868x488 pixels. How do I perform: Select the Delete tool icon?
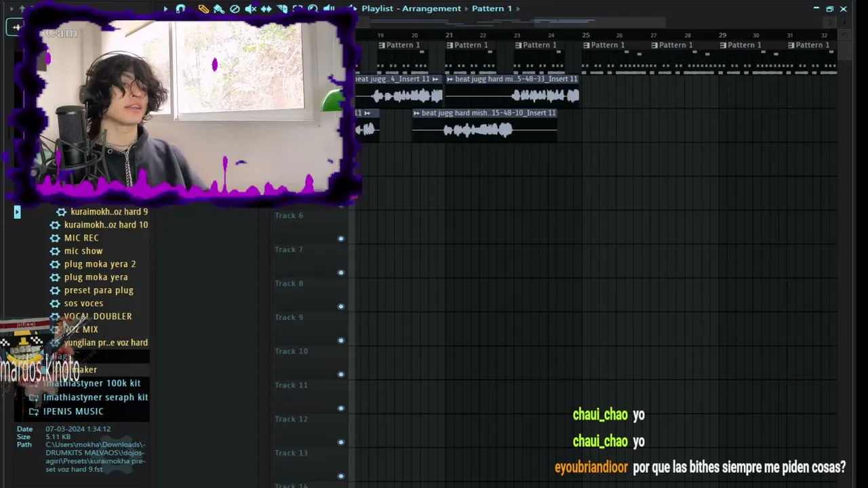click(235, 9)
